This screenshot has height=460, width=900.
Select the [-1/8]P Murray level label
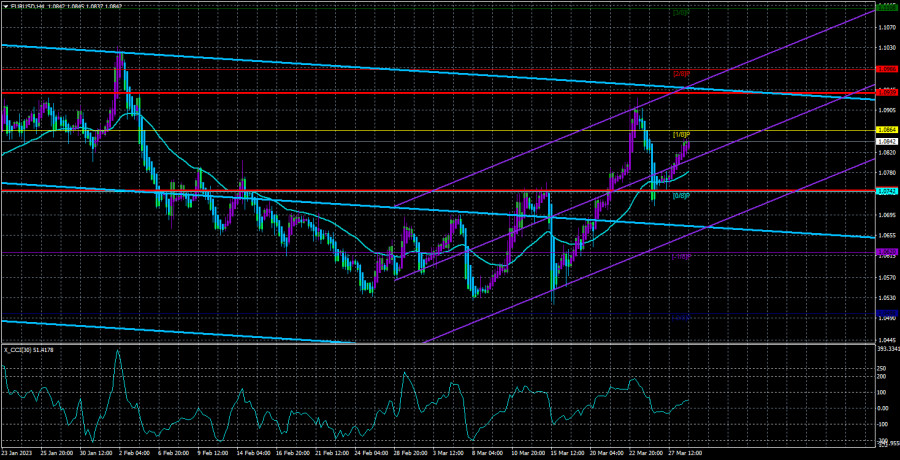681,257
